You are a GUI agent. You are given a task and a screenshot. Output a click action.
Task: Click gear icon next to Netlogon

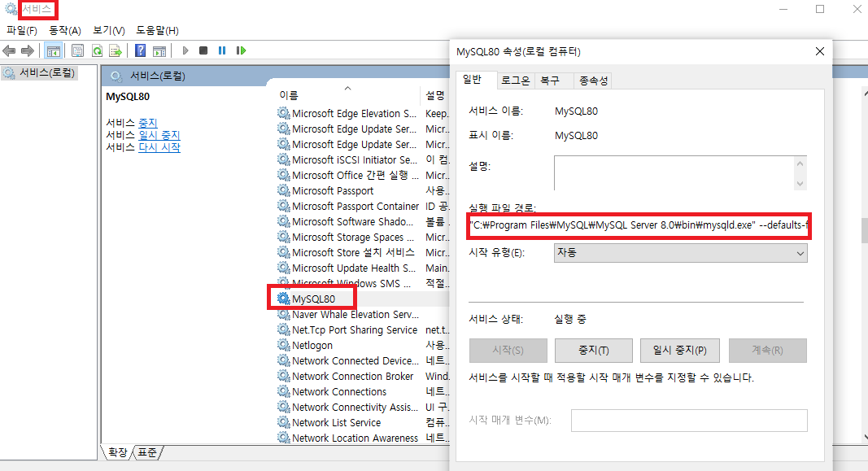click(x=283, y=345)
